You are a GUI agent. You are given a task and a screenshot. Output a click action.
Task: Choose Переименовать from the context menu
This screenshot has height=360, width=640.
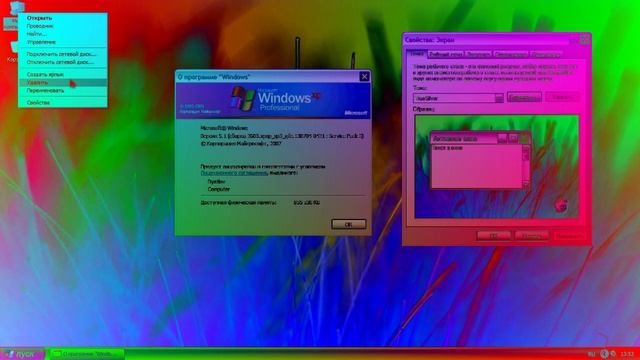coord(63,91)
